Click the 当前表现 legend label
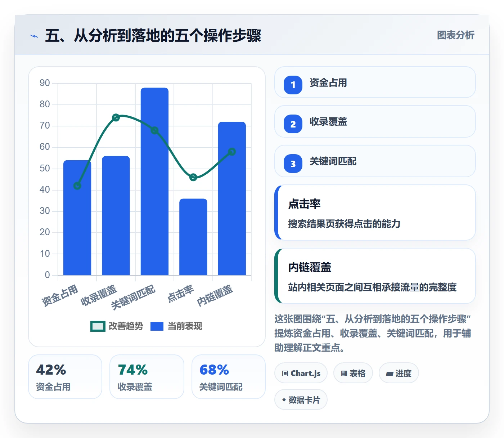The height and width of the screenshot is (438, 504). [x=185, y=326]
